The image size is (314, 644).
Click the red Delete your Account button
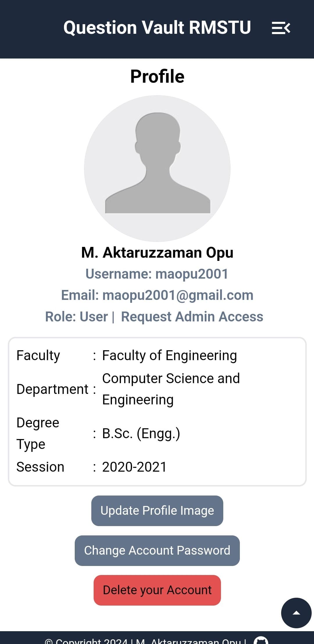(x=157, y=590)
